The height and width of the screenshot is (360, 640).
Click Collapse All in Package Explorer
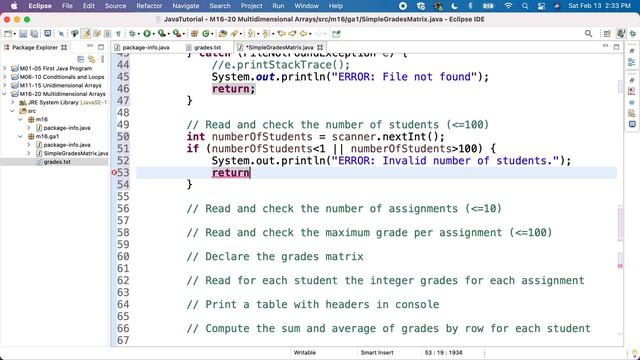(x=80, y=59)
